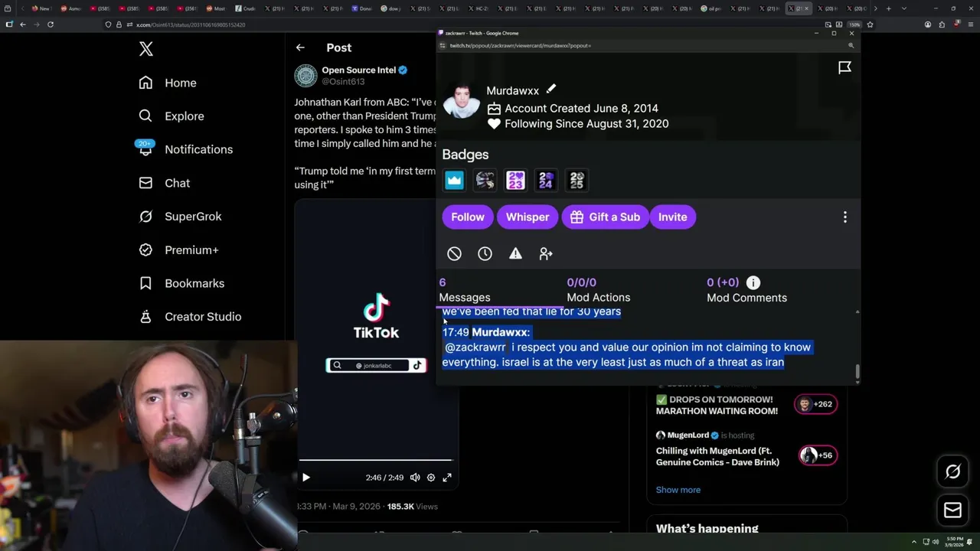Click the Prime crown badge
980x551 pixels.
coord(454,180)
